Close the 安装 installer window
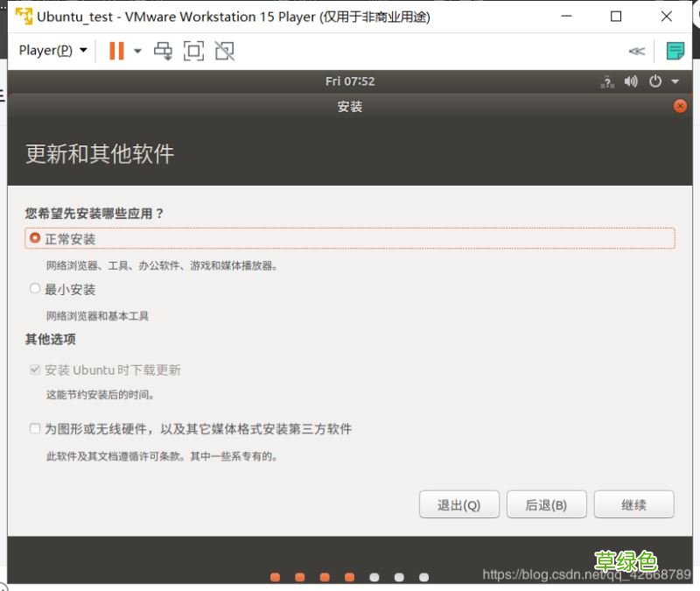 (680, 106)
